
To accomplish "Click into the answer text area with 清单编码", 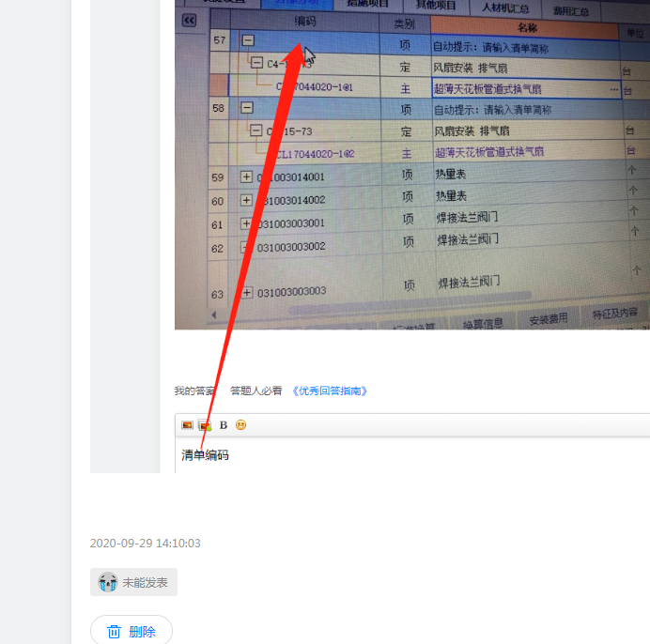I will (x=412, y=455).
